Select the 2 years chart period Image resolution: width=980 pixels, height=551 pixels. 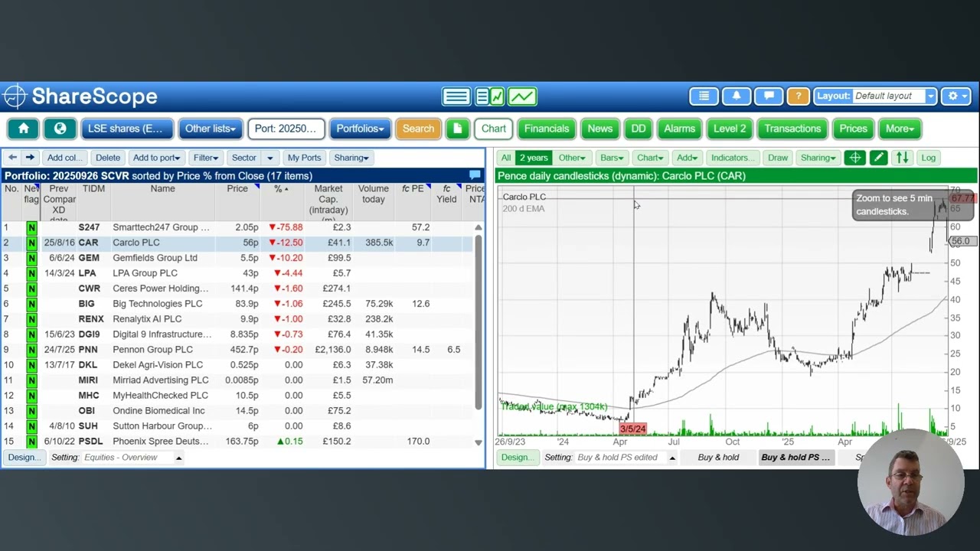coord(534,158)
